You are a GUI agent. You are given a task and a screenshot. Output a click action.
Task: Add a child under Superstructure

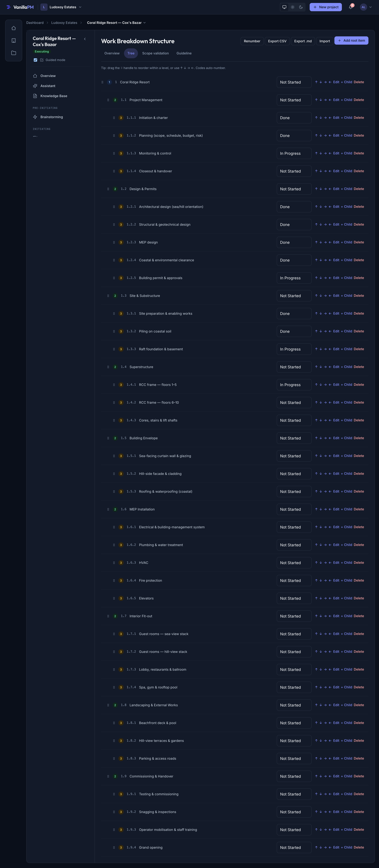tap(347, 367)
